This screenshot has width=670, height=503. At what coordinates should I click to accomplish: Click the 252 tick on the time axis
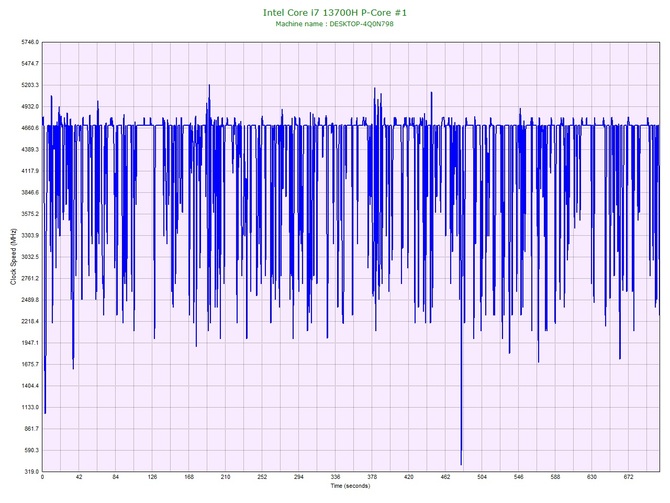click(262, 477)
